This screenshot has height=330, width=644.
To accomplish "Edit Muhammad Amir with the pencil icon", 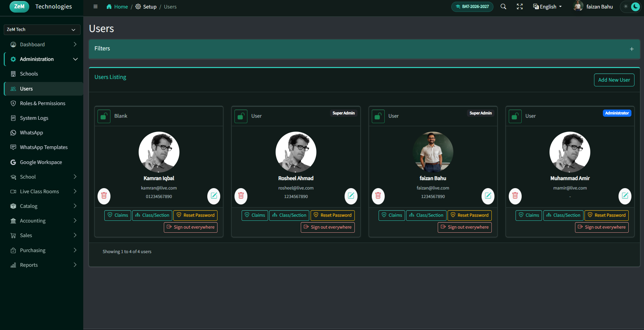I will click(625, 196).
